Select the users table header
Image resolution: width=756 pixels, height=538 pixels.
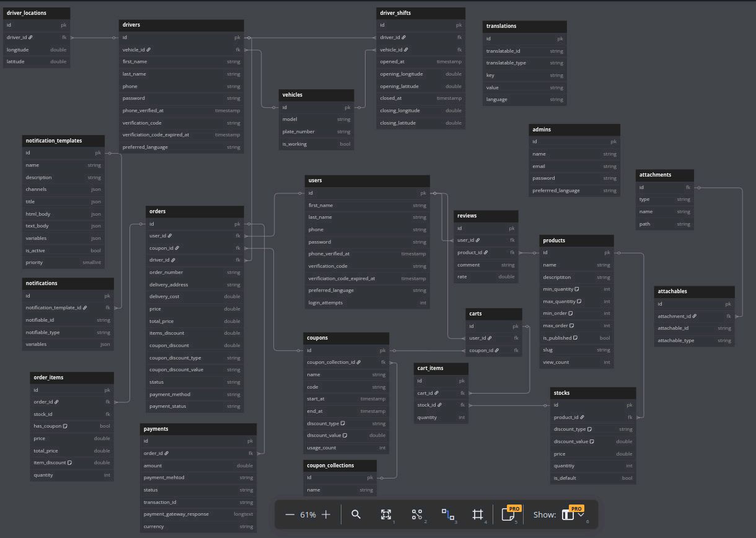point(367,181)
